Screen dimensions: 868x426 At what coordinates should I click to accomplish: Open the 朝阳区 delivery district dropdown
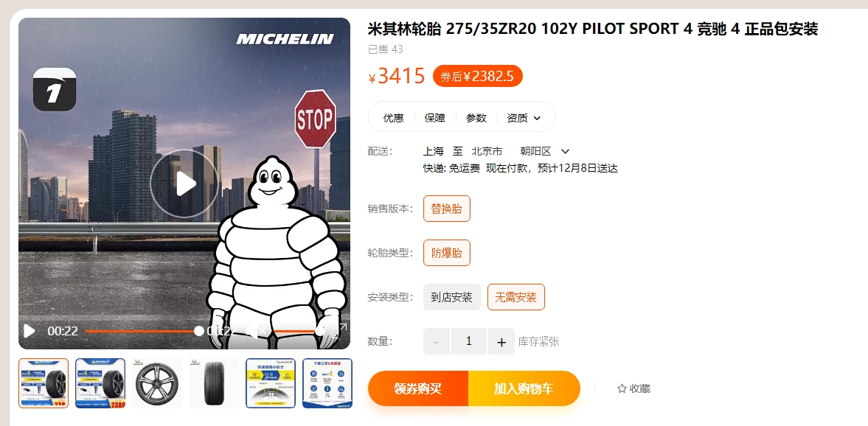[x=544, y=151]
